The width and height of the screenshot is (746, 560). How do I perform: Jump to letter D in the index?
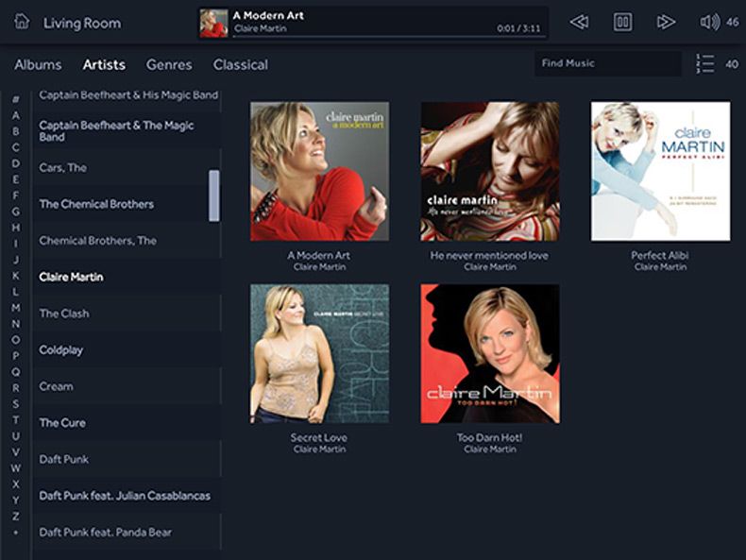pos(16,163)
